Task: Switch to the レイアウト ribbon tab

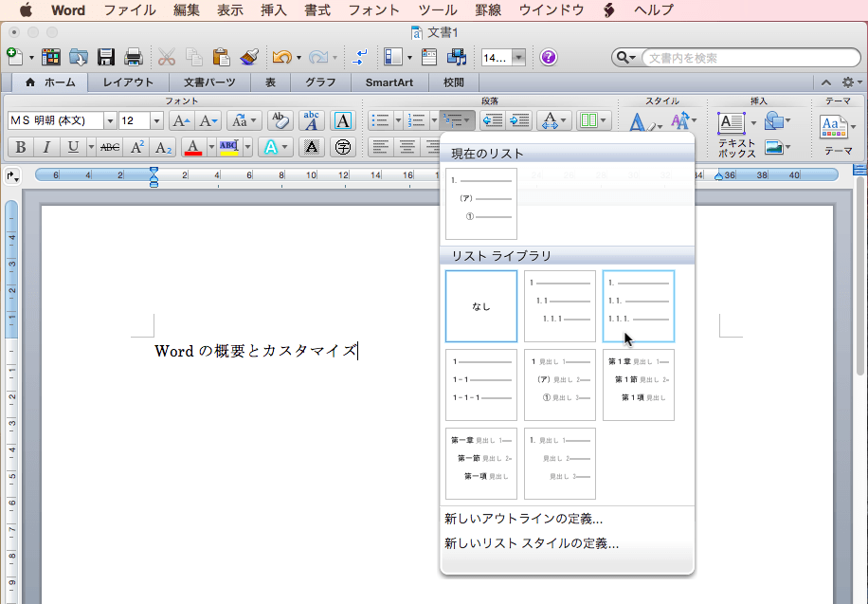Action: [x=128, y=82]
